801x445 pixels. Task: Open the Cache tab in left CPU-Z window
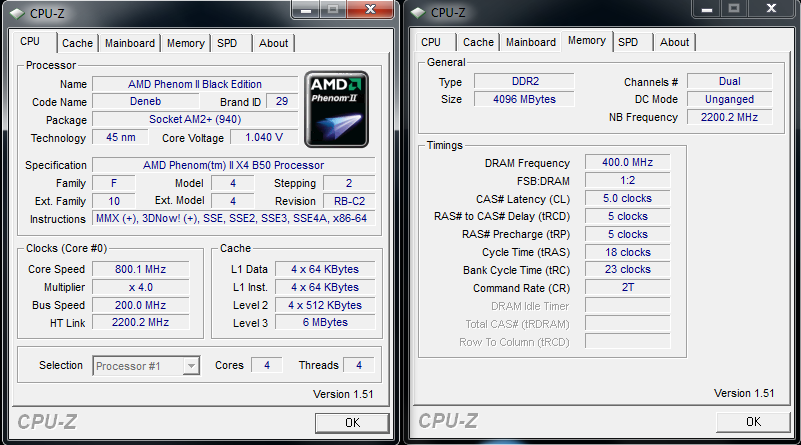[x=77, y=43]
